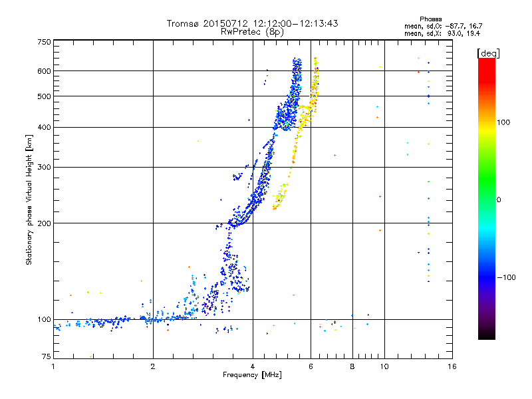Click the x-axis label '4'
The width and height of the screenshot is (532, 399).
tap(253, 367)
